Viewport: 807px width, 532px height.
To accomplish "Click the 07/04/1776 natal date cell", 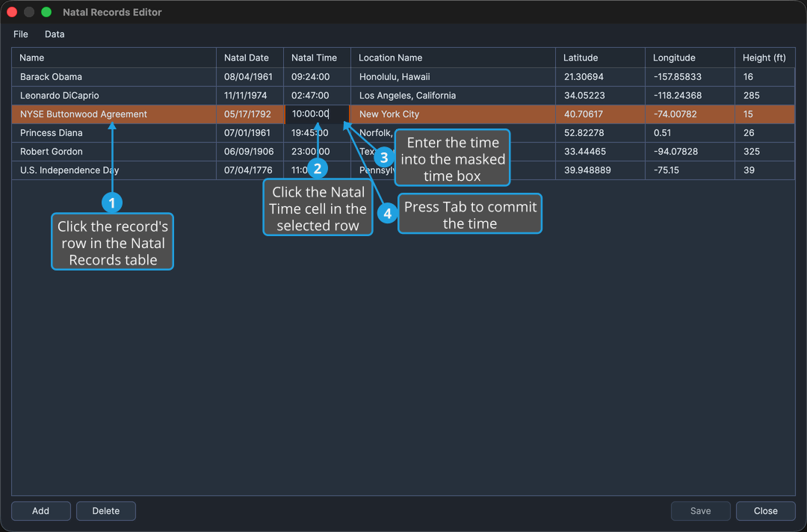I will pyautogui.click(x=250, y=170).
